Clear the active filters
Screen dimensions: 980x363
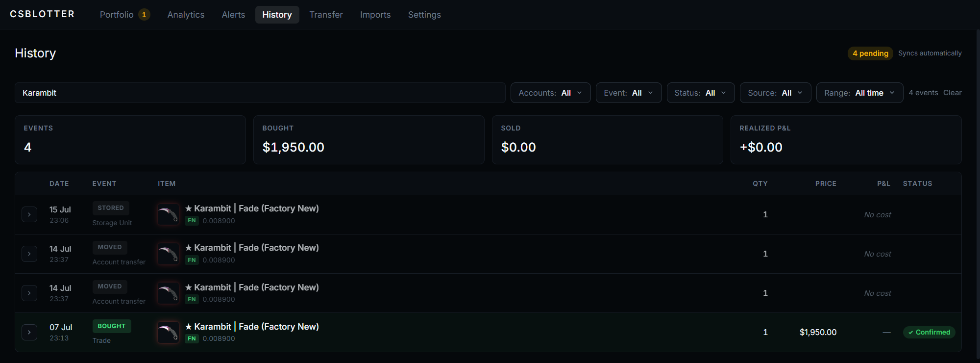[x=952, y=93]
